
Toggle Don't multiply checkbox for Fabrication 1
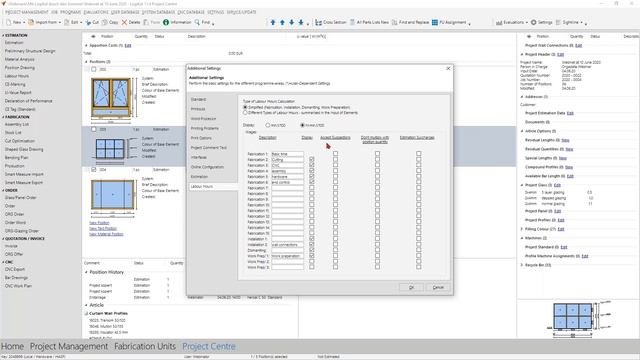pyautogui.click(x=378, y=154)
